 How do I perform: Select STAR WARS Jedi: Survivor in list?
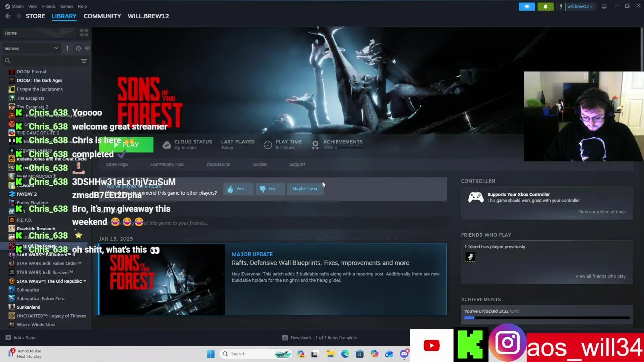pyautogui.click(x=45, y=273)
